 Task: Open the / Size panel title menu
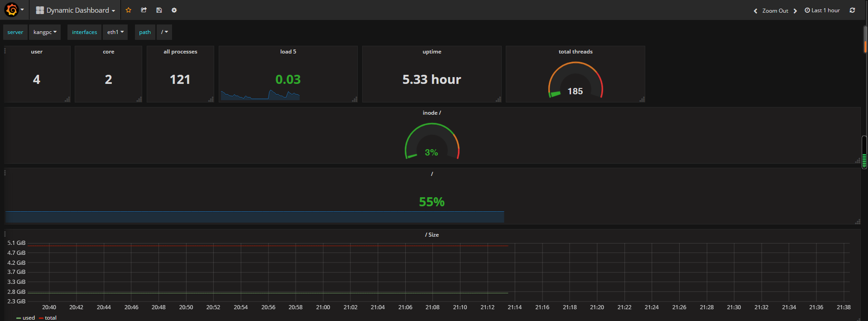(x=432, y=235)
